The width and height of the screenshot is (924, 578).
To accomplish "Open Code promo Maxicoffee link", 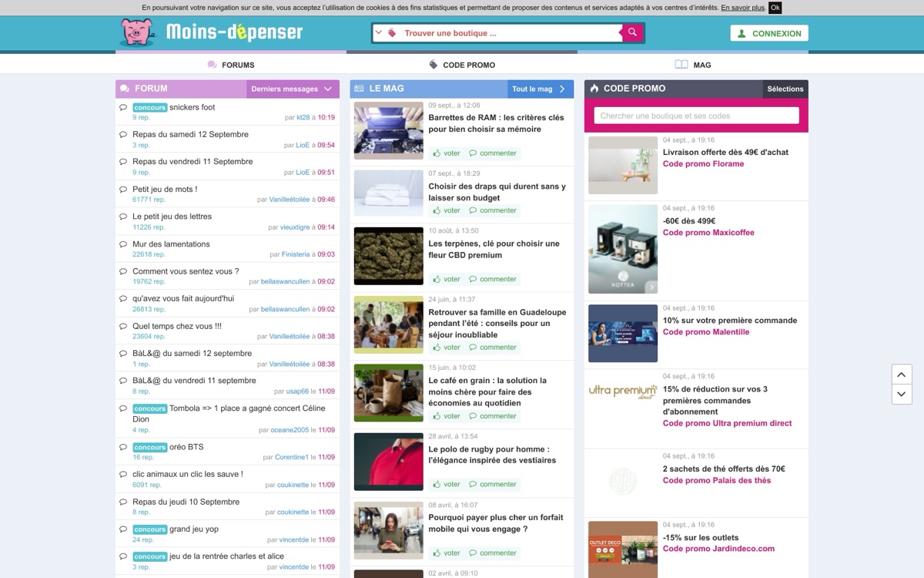I will [x=708, y=232].
